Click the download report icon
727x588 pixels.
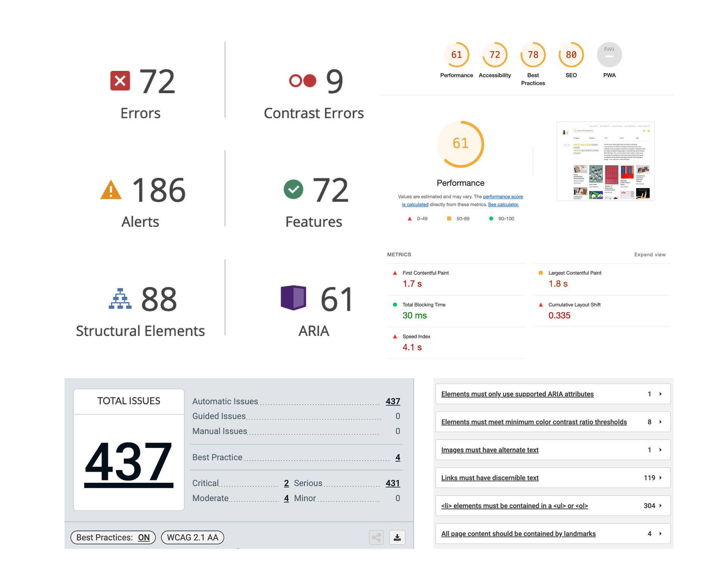397,537
